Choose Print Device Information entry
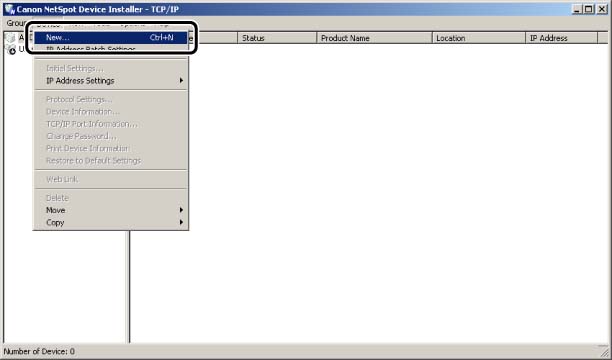This screenshot has height=360, width=612. coord(111,148)
